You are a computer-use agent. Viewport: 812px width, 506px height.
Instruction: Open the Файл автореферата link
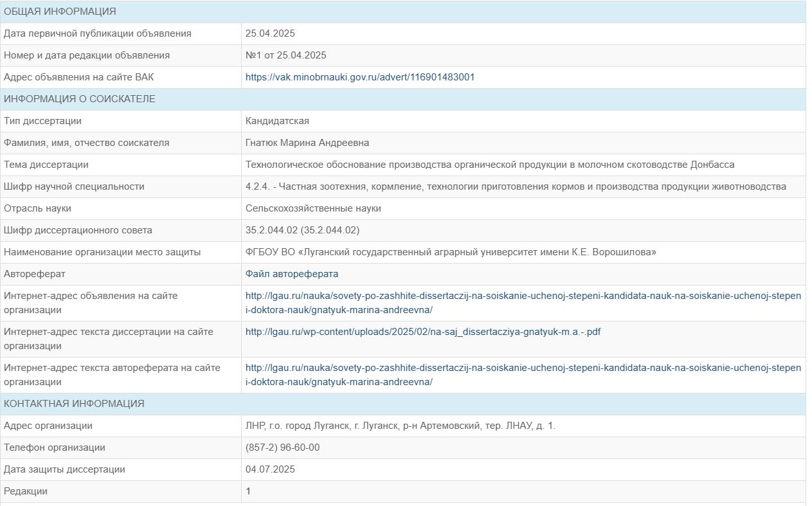click(x=292, y=274)
